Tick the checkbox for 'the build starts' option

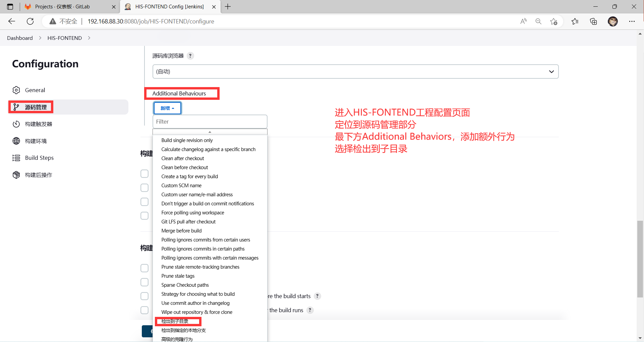(144, 296)
